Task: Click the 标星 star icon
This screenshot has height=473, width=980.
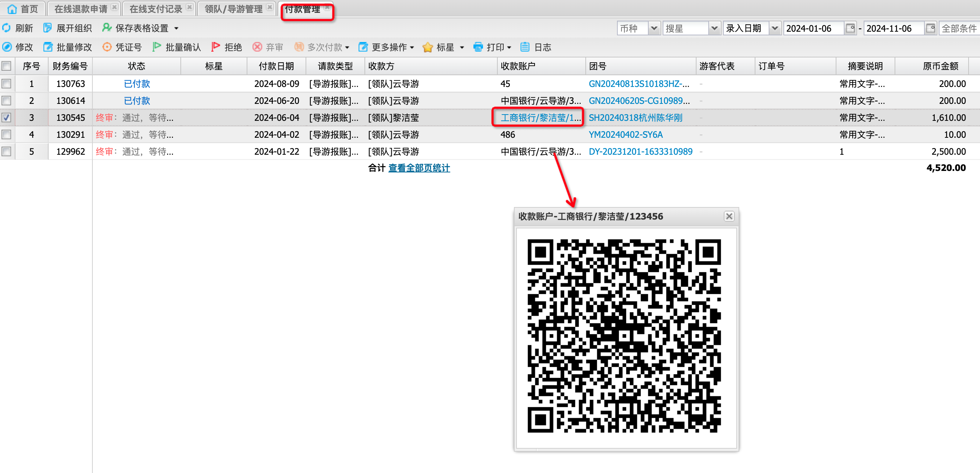Action: 428,47
